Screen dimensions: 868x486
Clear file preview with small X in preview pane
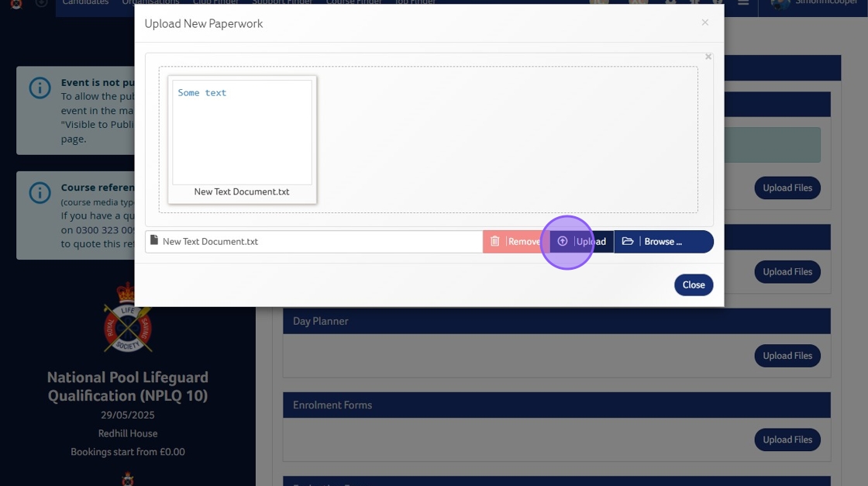pos(708,57)
